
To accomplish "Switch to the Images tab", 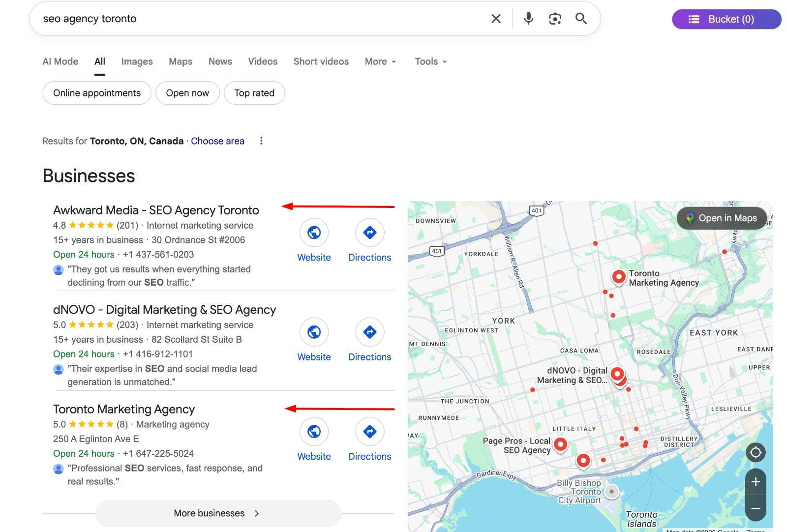I will coord(137,61).
